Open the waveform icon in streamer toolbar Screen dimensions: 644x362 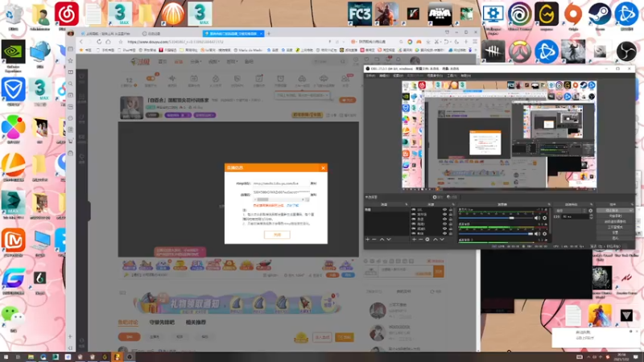tap(172, 79)
